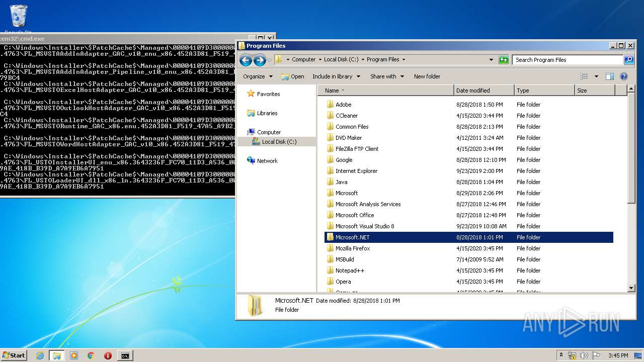The height and width of the screenshot is (362, 644).
Task: Select the FileZilla FTP Client row
Action: [x=469, y=149]
